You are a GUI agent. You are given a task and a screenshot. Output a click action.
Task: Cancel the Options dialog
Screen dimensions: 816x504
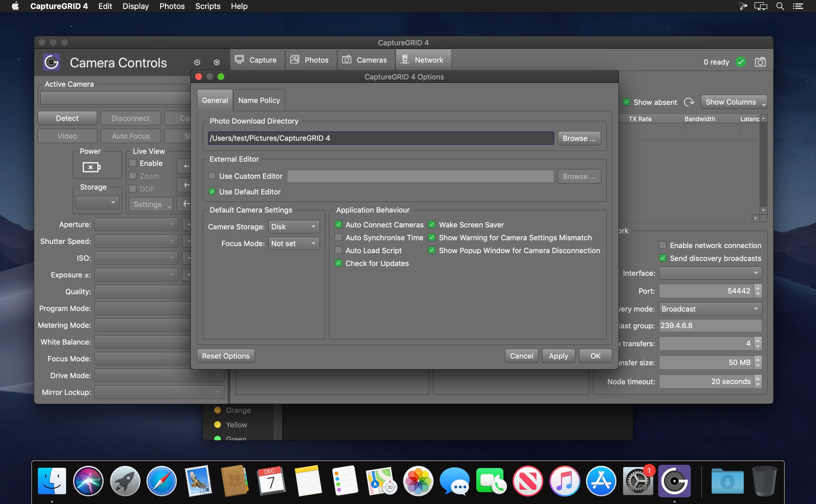tap(522, 356)
